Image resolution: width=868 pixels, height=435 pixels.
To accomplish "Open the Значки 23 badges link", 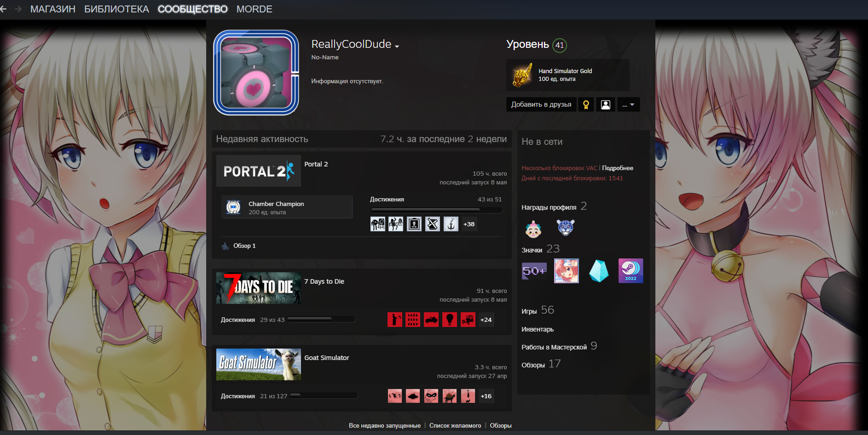I will 541,249.
